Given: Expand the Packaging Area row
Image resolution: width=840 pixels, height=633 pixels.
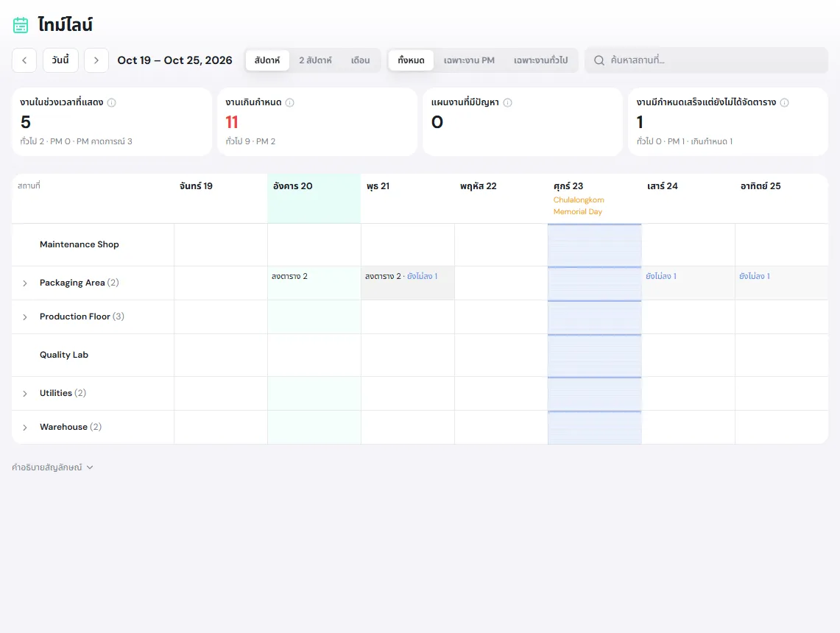Looking at the screenshot, I should [x=24, y=283].
